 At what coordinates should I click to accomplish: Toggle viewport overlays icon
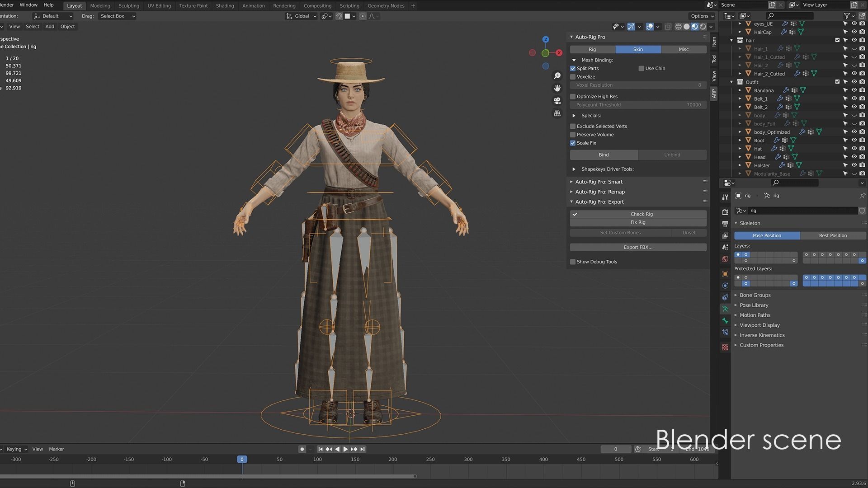tap(650, 27)
